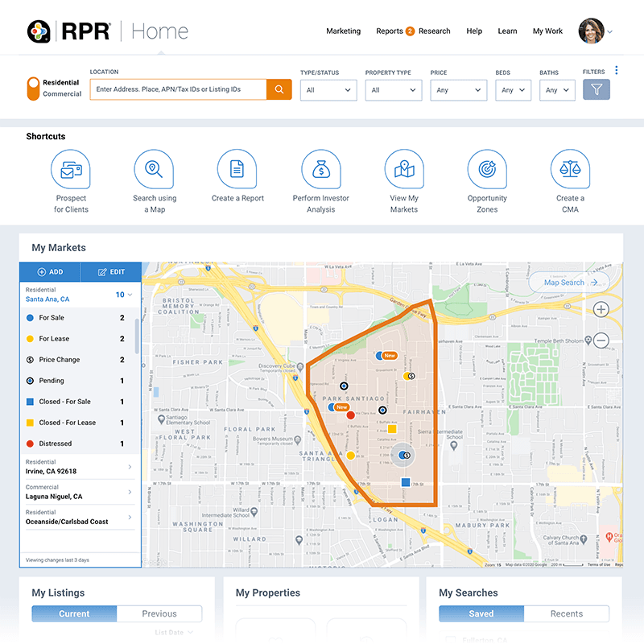644x644 pixels.
Task: Click the location address input field
Action: tap(177, 89)
